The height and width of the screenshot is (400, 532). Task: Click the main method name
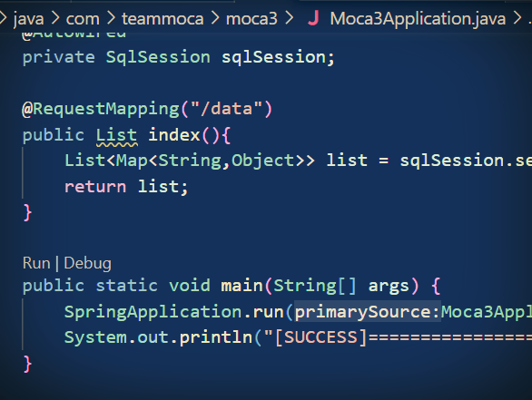pyautogui.click(x=241, y=286)
